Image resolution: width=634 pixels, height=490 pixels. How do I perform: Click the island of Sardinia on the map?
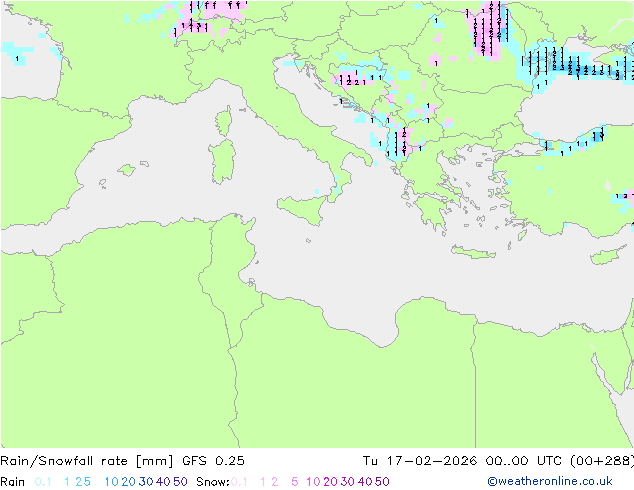tap(222, 162)
